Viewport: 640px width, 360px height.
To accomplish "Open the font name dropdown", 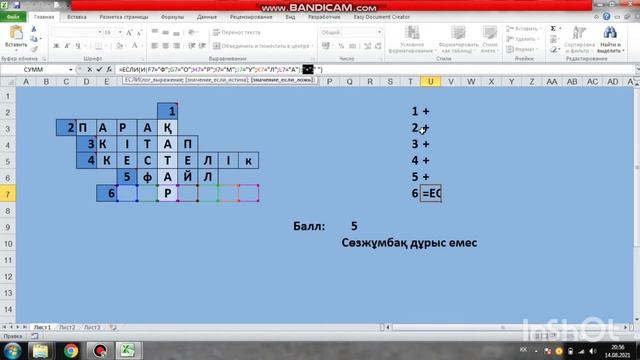I will point(100,32).
